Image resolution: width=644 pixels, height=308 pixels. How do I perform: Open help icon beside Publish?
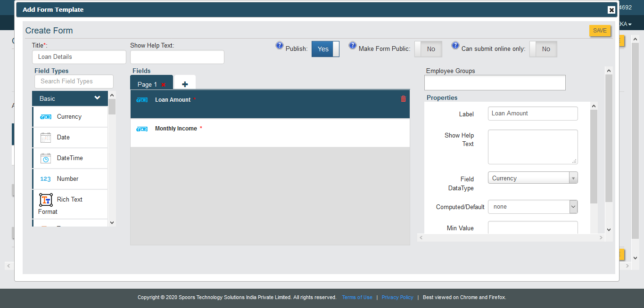(280, 46)
